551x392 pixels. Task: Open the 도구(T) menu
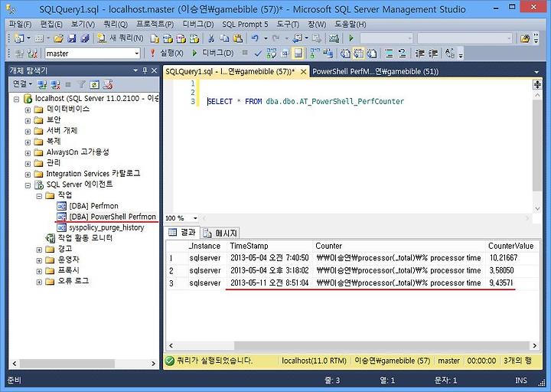[x=288, y=24]
